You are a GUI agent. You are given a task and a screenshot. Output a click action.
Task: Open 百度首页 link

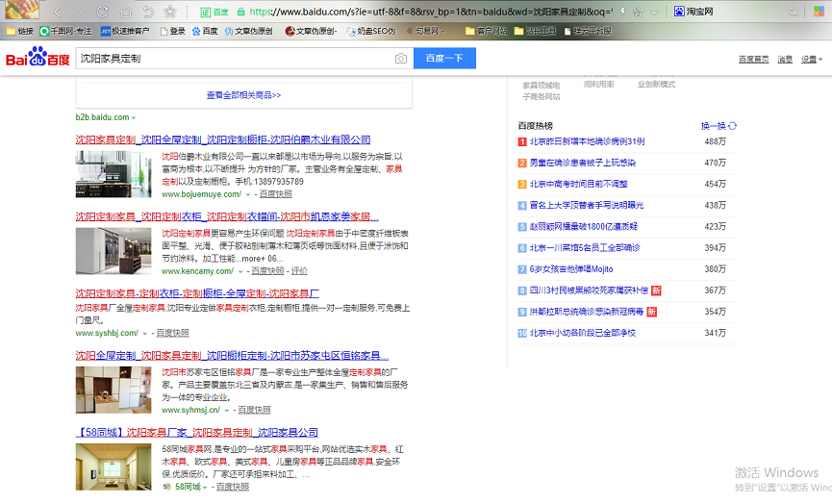pyautogui.click(x=753, y=59)
